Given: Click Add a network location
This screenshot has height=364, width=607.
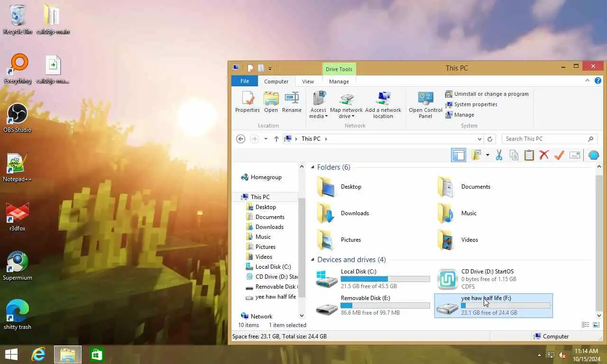Looking at the screenshot, I should click(383, 105).
